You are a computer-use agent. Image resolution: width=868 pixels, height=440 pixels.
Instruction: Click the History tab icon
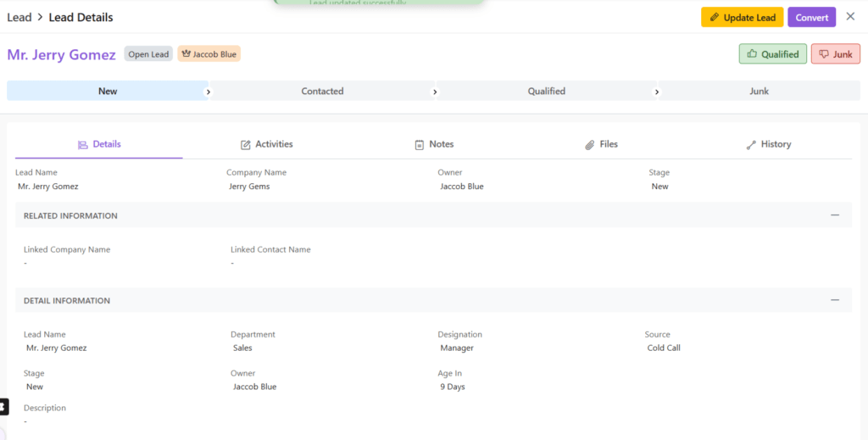(751, 145)
